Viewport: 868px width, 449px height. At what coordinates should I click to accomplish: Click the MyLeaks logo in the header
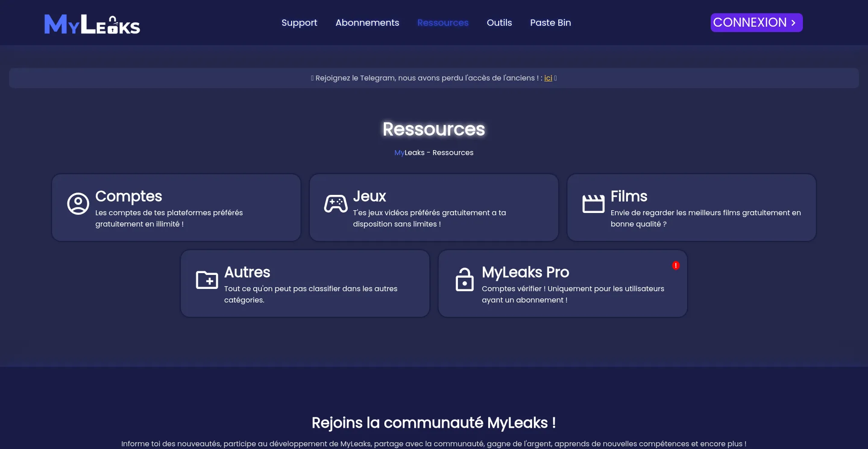click(x=92, y=24)
